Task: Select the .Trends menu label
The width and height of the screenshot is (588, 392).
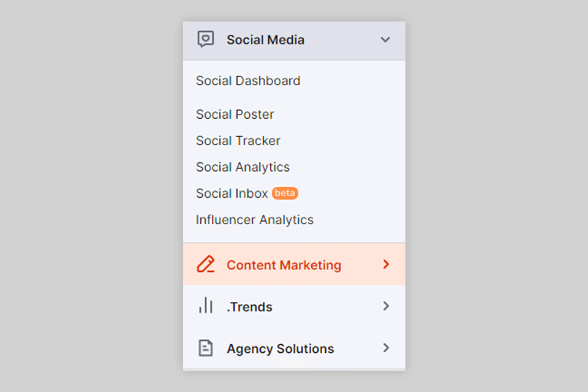Action: point(249,307)
